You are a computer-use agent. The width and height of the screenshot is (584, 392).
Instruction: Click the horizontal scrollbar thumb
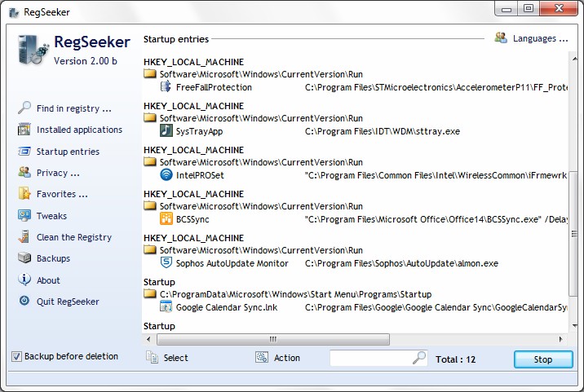click(x=273, y=339)
